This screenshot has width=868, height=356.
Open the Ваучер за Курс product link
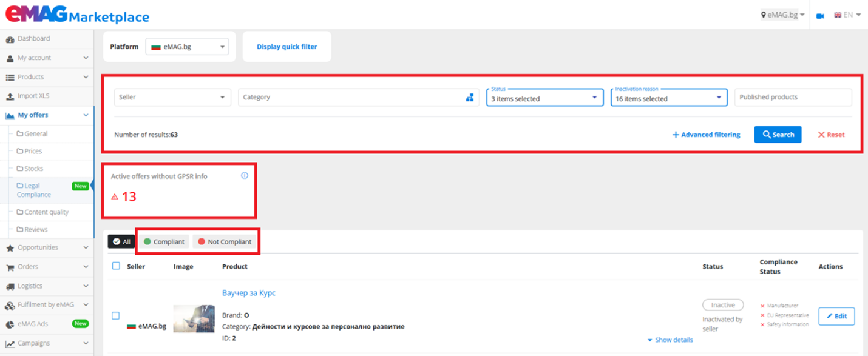tap(249, 293)
